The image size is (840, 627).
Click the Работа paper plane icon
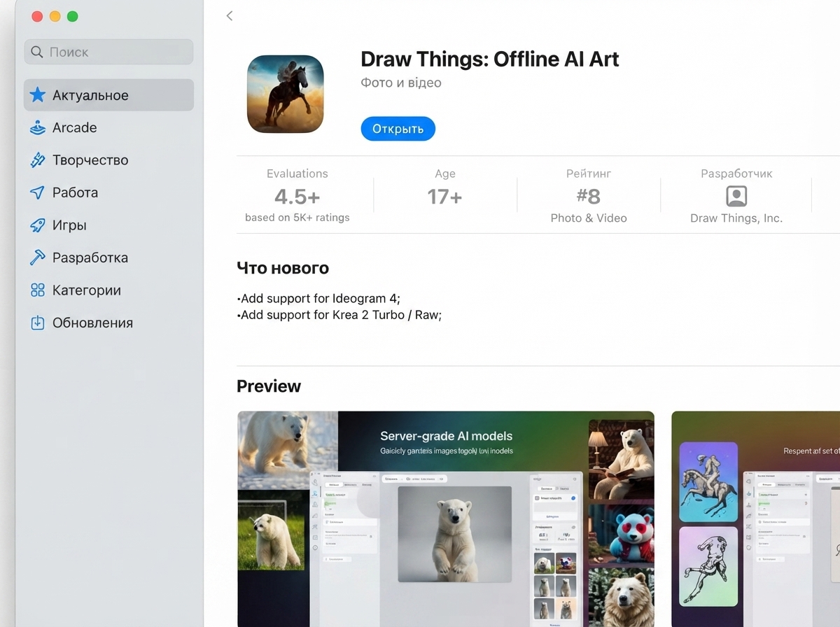38,192
